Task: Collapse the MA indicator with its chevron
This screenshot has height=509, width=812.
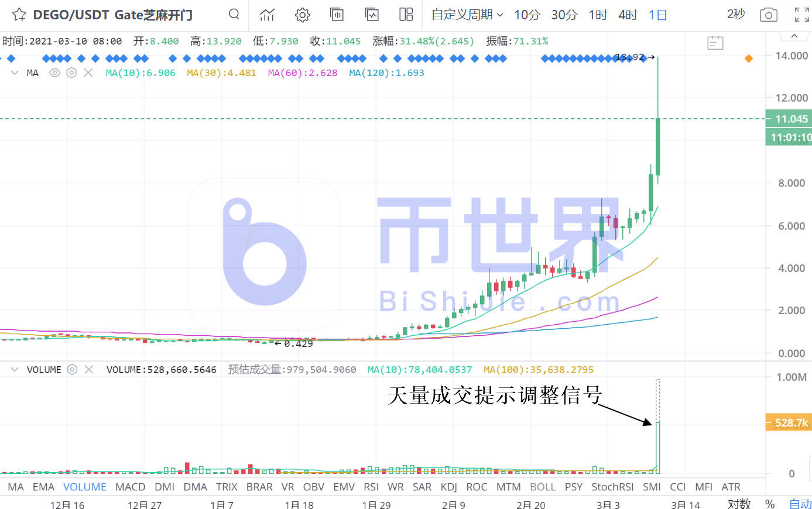Action: pos(14,73)
